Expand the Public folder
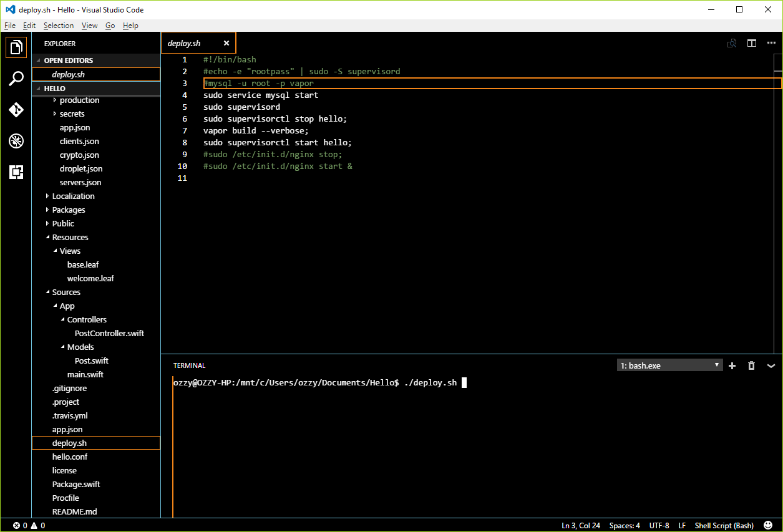783x532 pixels. (x=47, y=223)
